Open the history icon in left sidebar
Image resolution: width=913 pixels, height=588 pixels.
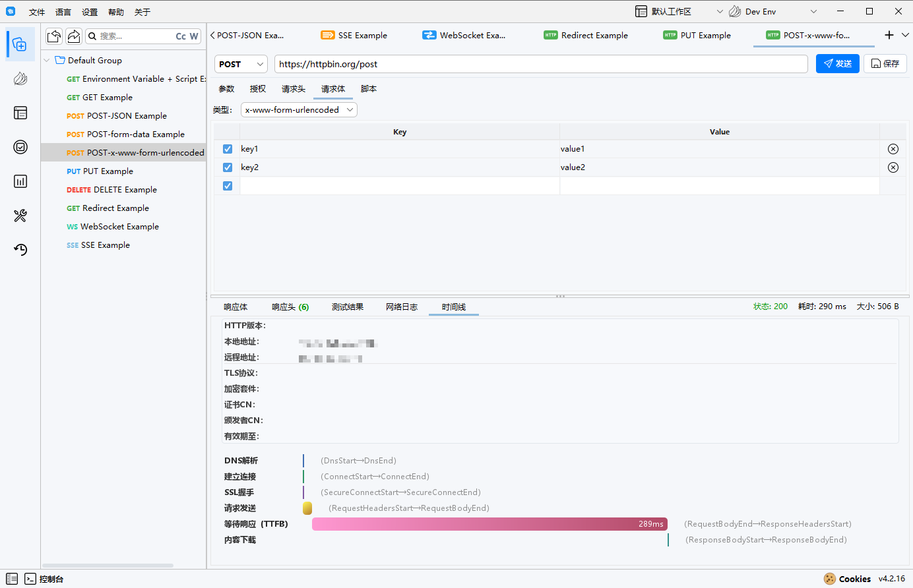[x=20, y=250]
